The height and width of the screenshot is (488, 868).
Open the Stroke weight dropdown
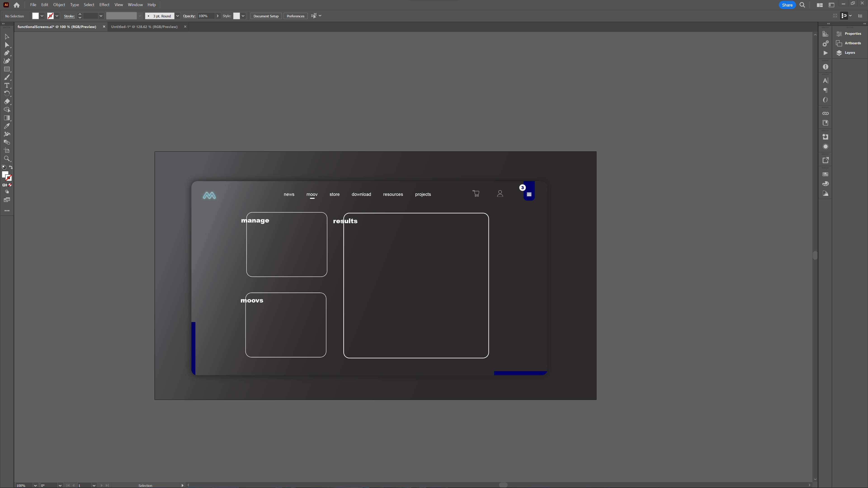tap(101, 16)
